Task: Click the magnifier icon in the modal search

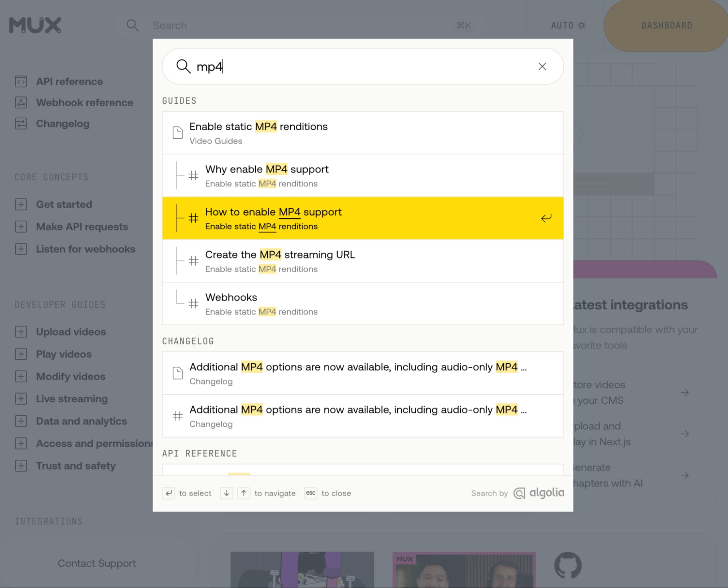Action: (183, 66)
